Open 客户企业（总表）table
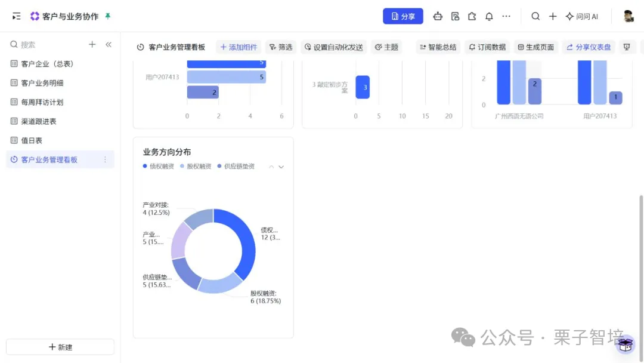This screenshot has height=363, width=644. (60, 64)
